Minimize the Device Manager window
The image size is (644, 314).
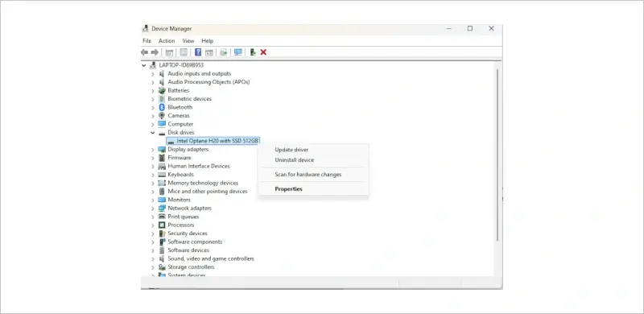pos(449,29)
